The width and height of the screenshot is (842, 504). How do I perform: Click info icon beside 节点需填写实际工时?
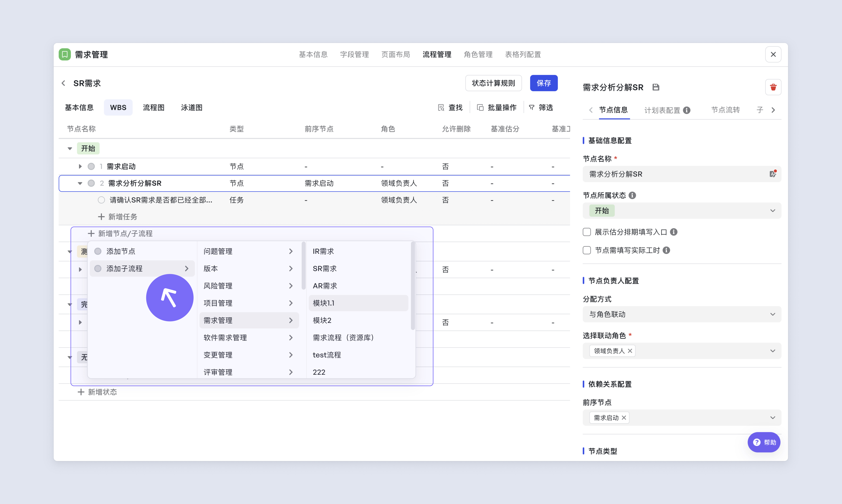[666, 250]
